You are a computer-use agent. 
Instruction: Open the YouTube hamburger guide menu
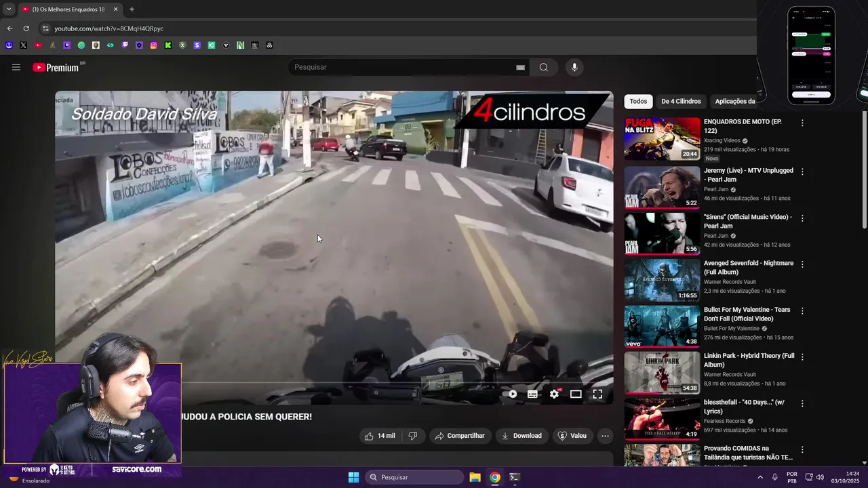[x=16, y=67]
